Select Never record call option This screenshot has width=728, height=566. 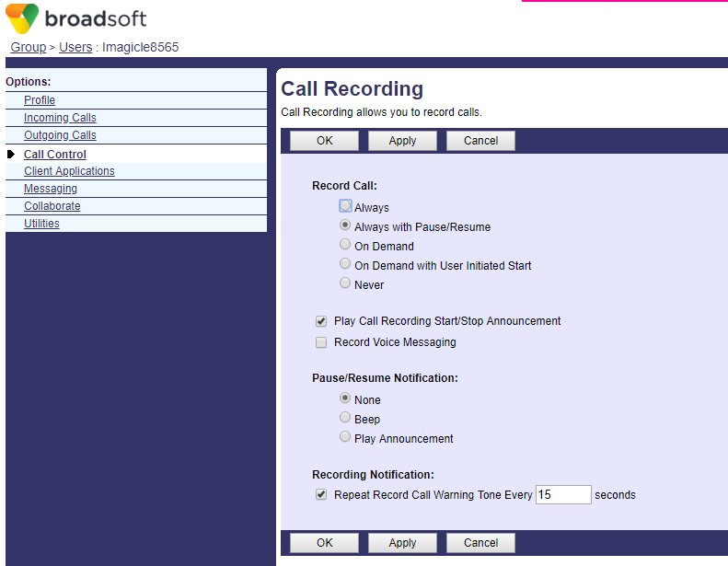[345, 283]
